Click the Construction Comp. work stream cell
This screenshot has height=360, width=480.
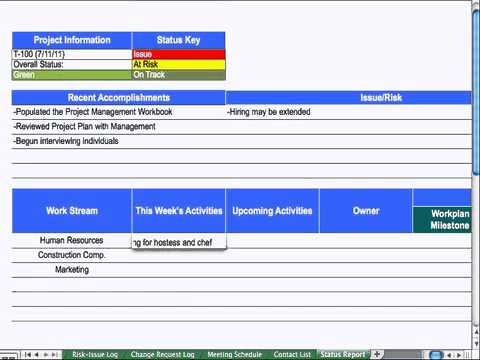pos(72,255)
